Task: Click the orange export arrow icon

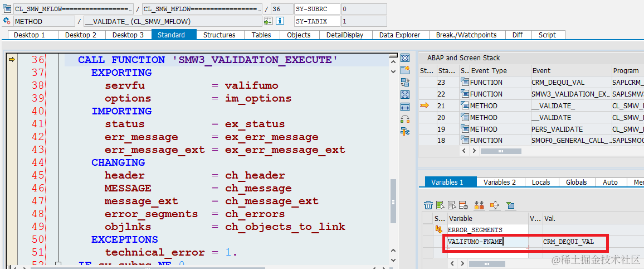Action: [495, 205]
